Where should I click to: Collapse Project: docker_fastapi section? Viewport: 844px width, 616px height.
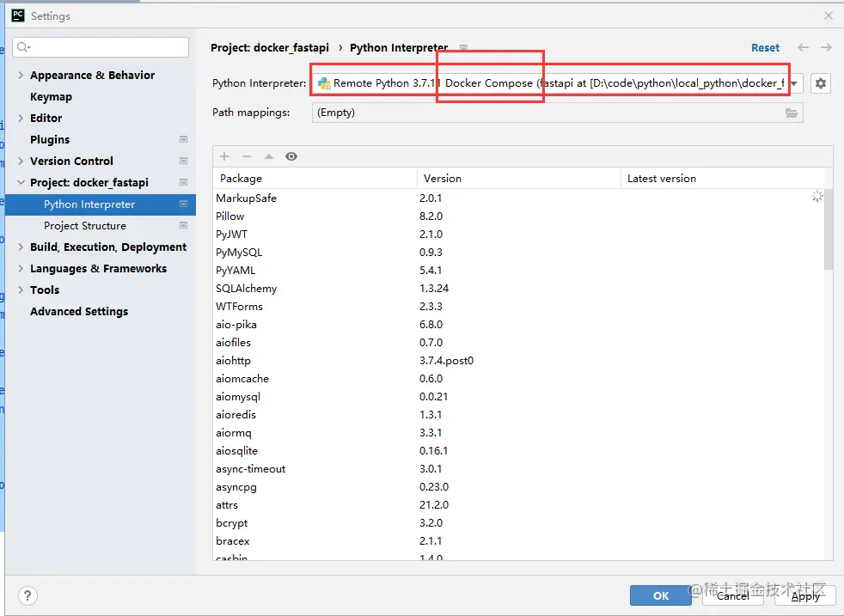21,182
